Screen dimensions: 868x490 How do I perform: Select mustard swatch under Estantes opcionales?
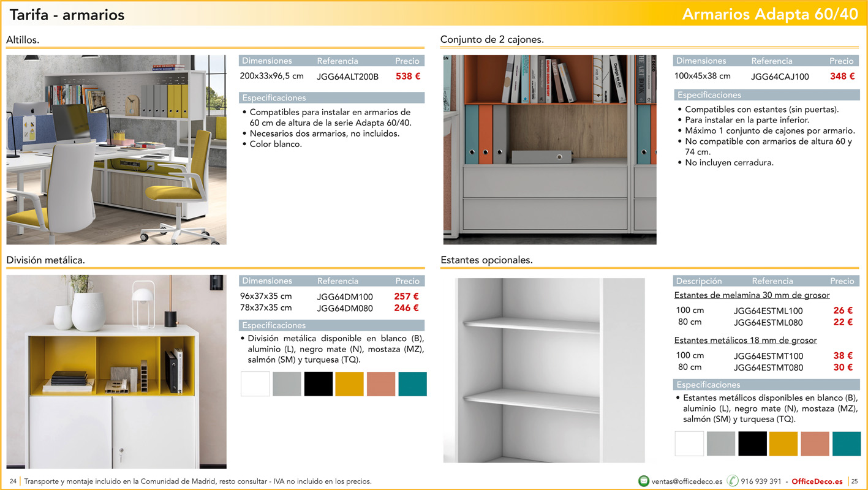click(783, 443)
